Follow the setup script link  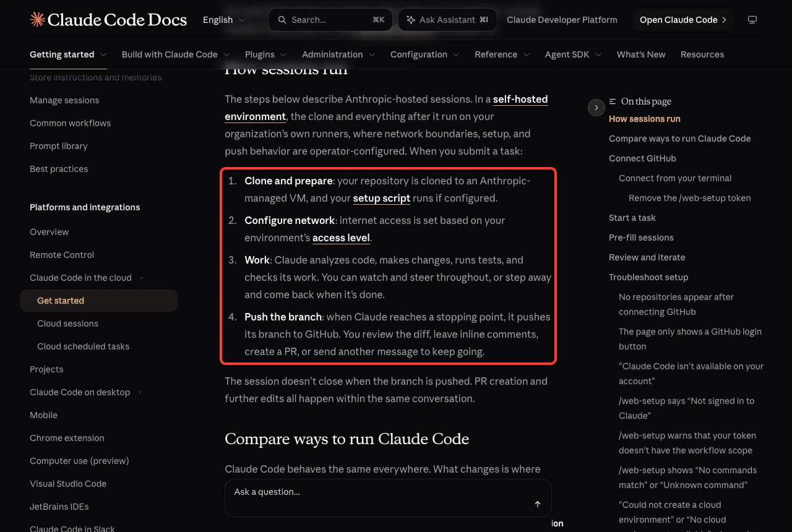pyautogui.click(x=382, y=198)
